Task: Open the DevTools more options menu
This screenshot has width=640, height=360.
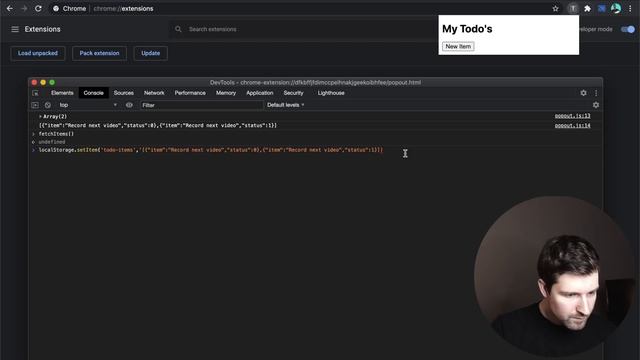Action: 596,93
